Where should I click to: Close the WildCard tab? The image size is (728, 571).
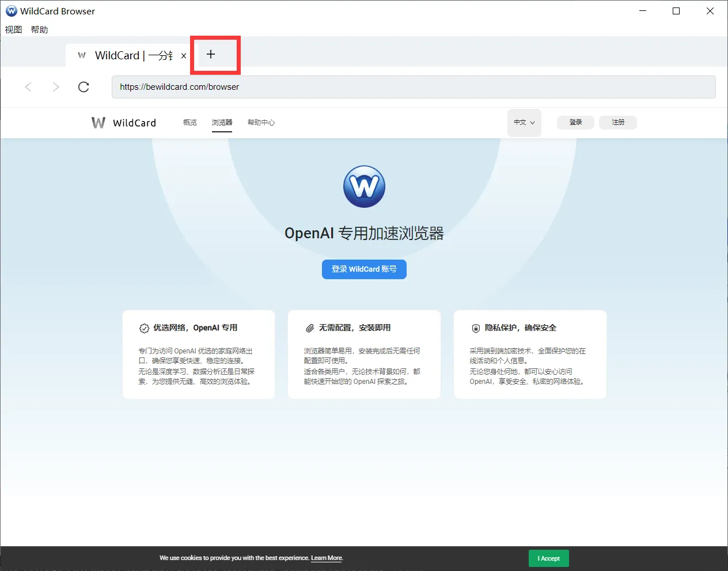point(184,56)
